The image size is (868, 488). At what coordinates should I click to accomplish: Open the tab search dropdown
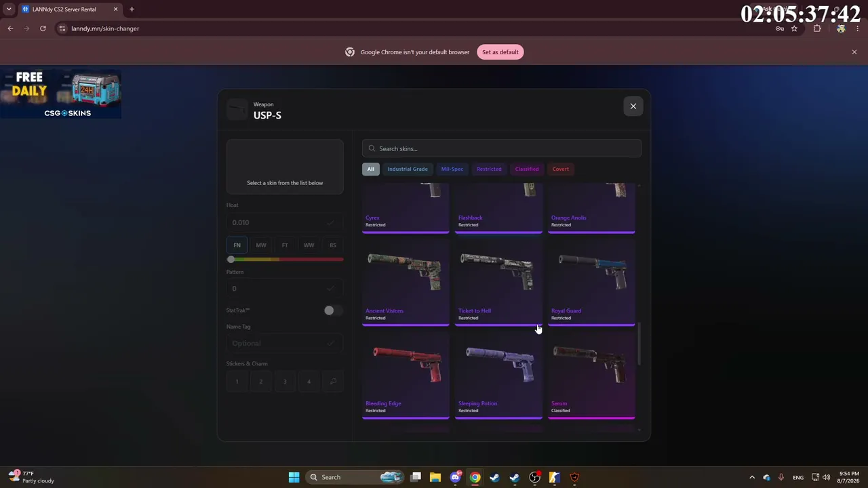tap(9, 9)
